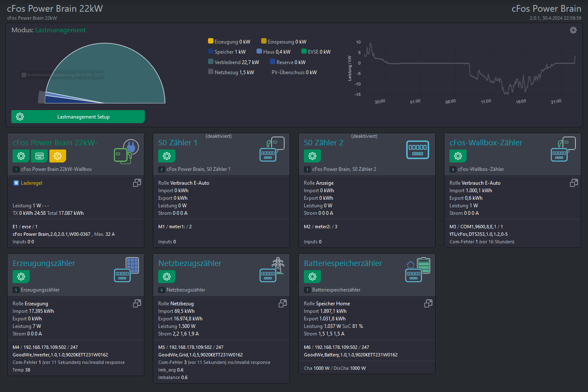Open dashboard settings gear at top right

pyautogui.click(x=573, y=30)
